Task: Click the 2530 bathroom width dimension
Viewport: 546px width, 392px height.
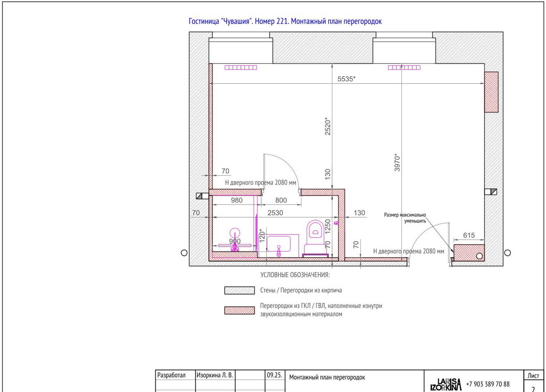Action: coord(275,213)
